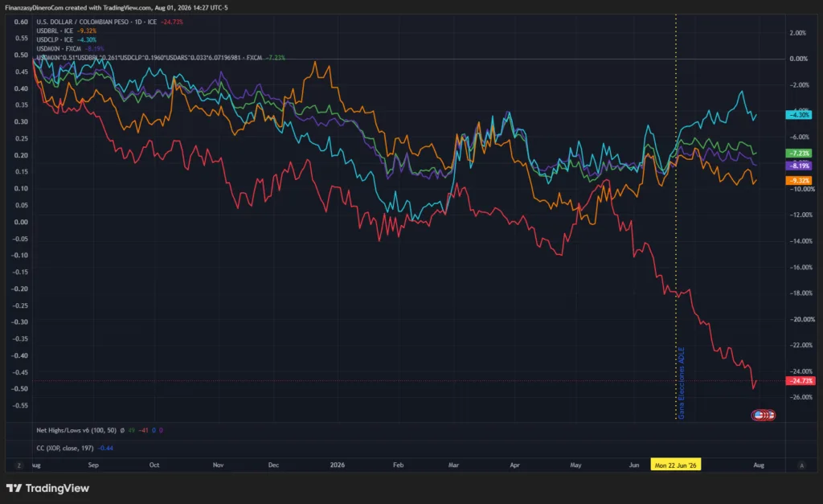This screenshot has width=823, height=504.
Task: Click the 2.00% level on the right scale
Action: click(x=798, y=33)
